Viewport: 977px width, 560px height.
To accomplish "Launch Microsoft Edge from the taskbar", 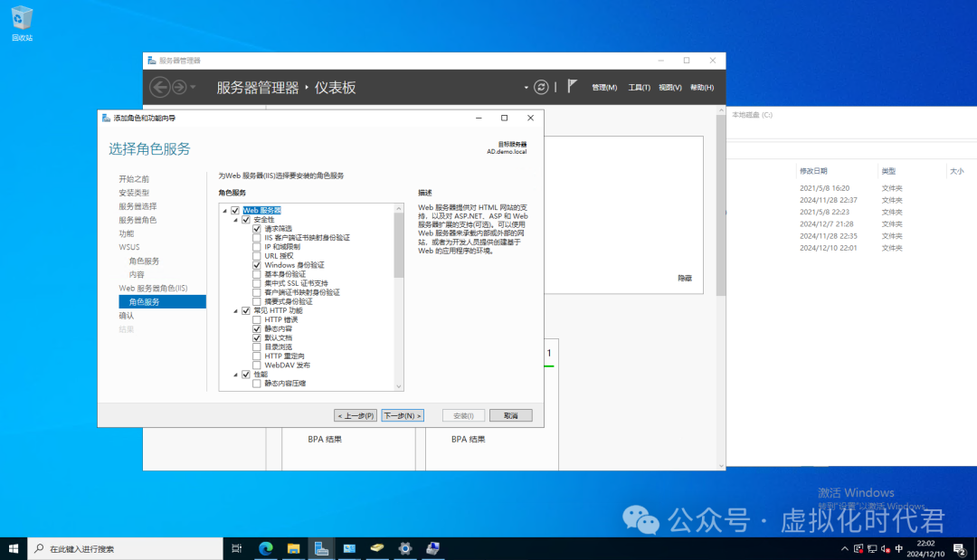I will pos(266,549).
